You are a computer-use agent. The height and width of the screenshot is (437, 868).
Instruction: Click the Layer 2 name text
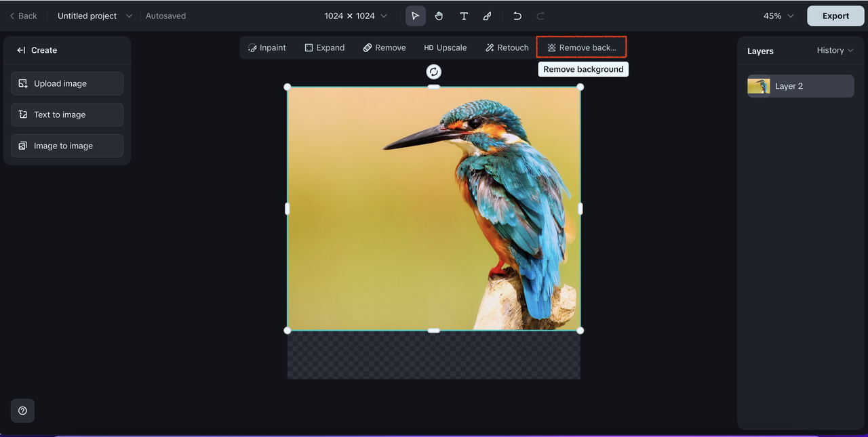(x=789, y=86)
